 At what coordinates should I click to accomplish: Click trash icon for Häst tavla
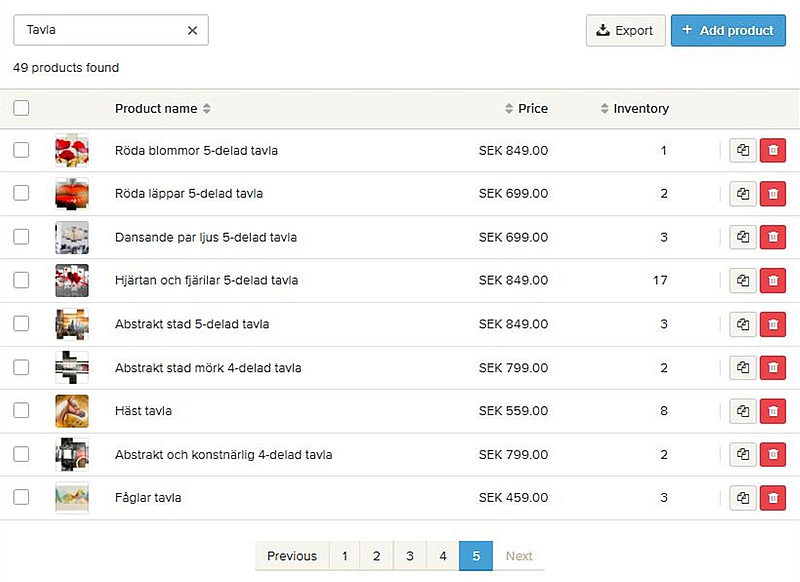point(772,411)
